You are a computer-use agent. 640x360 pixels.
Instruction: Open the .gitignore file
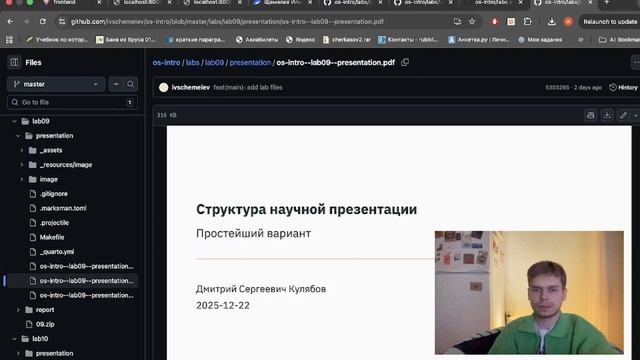(53, 194)
